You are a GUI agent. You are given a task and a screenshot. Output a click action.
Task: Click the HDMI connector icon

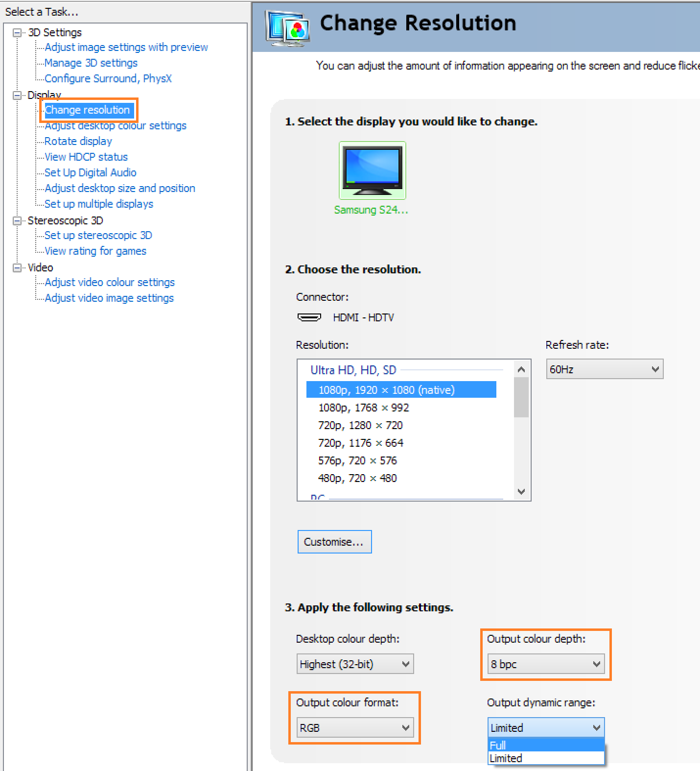[309, 317]
